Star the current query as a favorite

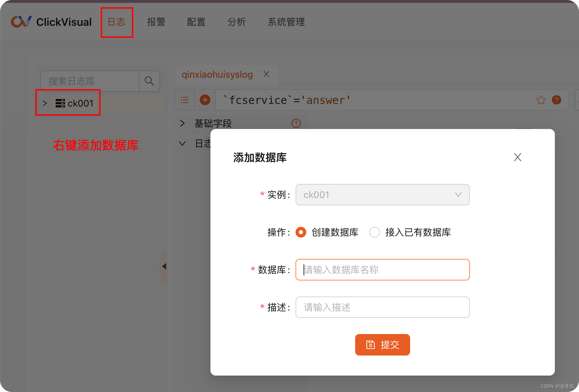(541, 100)
